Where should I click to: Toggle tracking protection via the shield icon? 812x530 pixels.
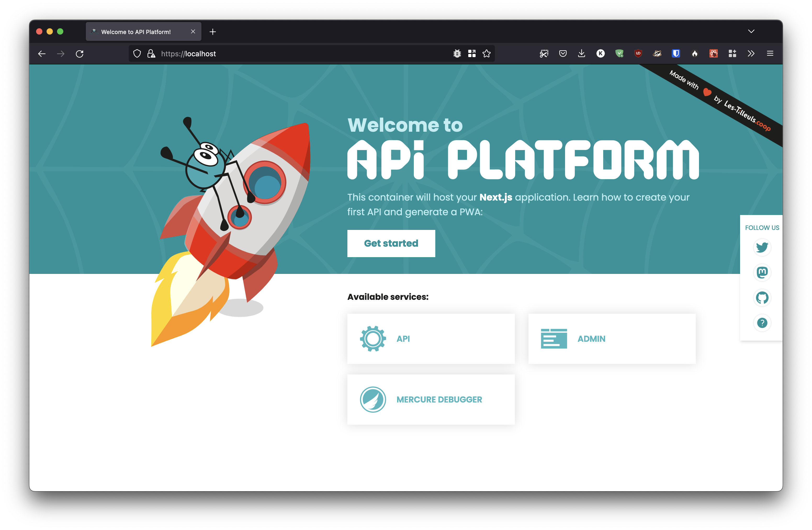137,54
